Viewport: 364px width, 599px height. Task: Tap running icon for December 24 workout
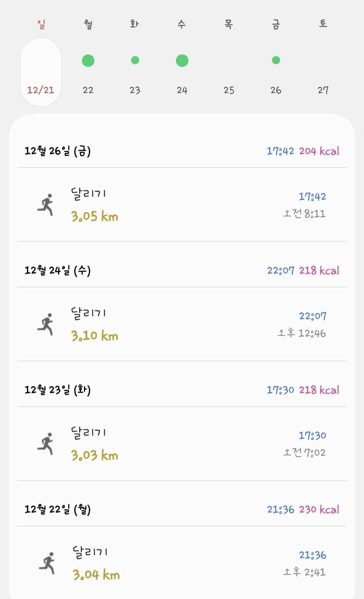click(x=46, y=324)
